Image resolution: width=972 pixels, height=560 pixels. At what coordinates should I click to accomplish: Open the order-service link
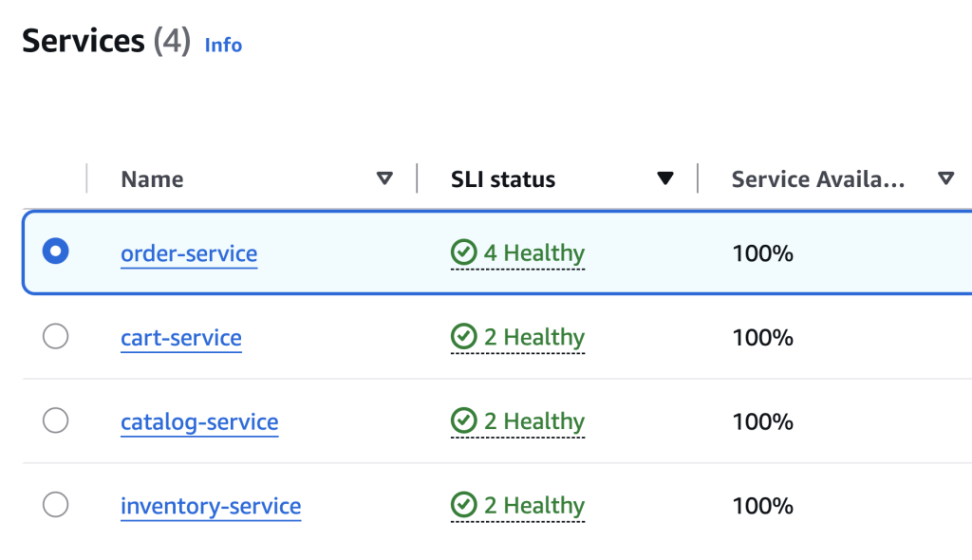189,253
